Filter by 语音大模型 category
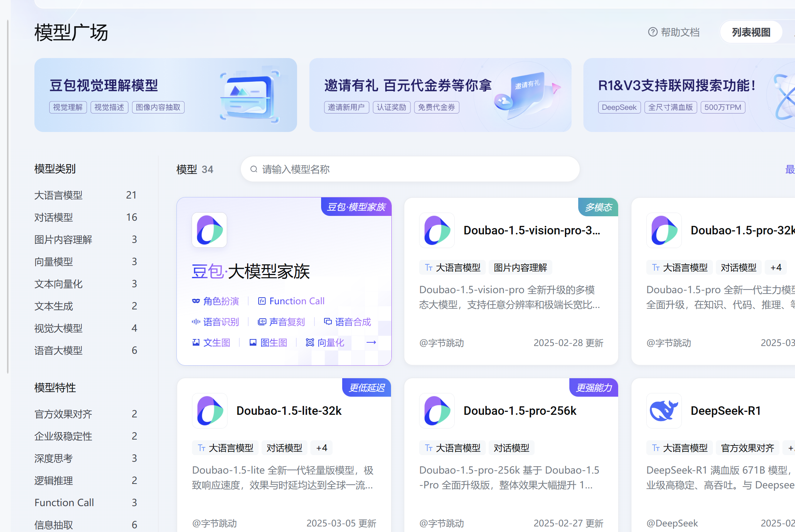The width and height of the screenshot is (795, 532). click(58, 350)
